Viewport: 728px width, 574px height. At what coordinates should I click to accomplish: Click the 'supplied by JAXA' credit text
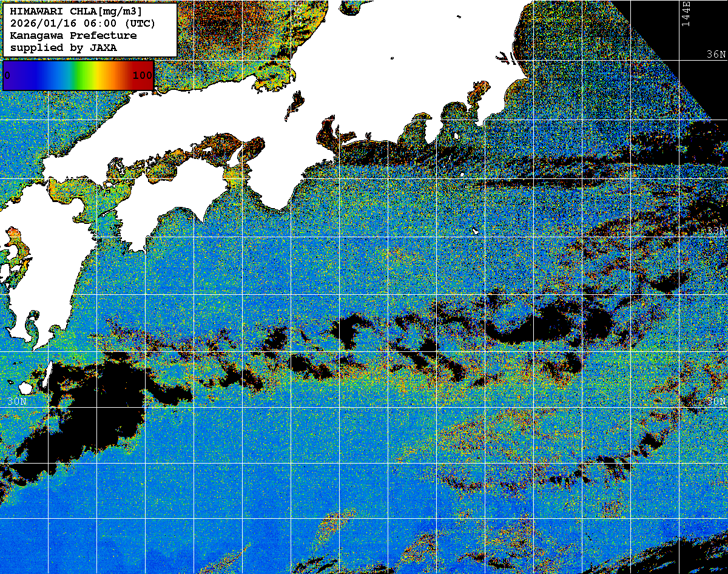coord(64,47)
